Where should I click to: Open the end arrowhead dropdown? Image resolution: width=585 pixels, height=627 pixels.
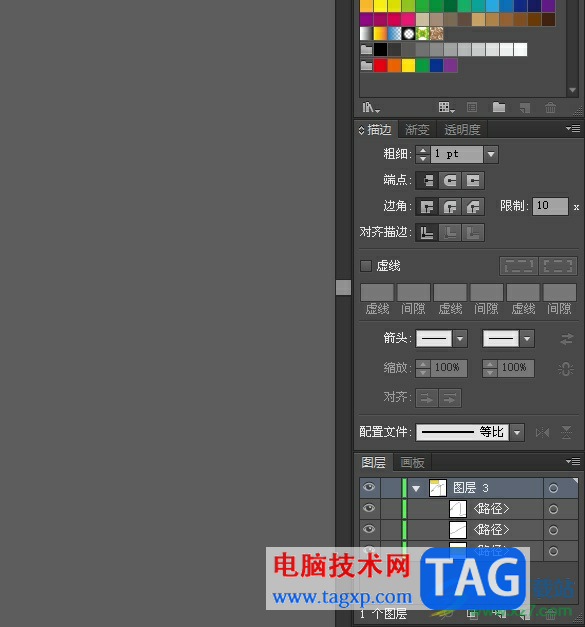[x=527, y=339]
